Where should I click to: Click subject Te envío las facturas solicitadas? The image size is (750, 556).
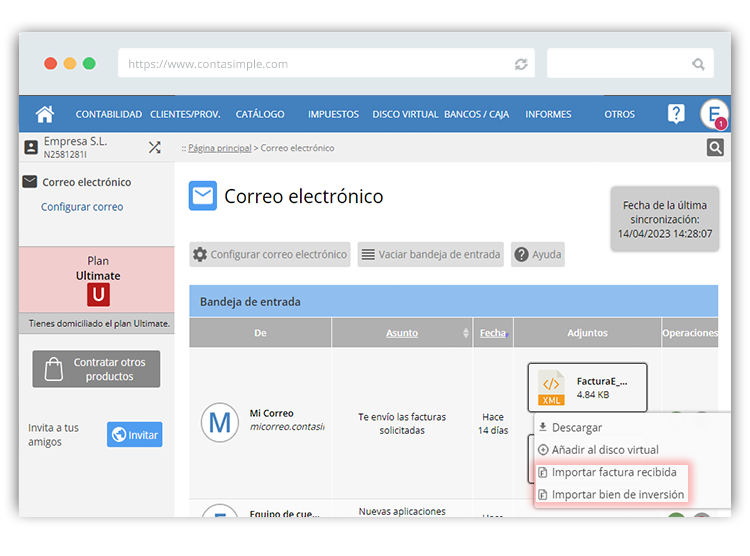point(402,423)
